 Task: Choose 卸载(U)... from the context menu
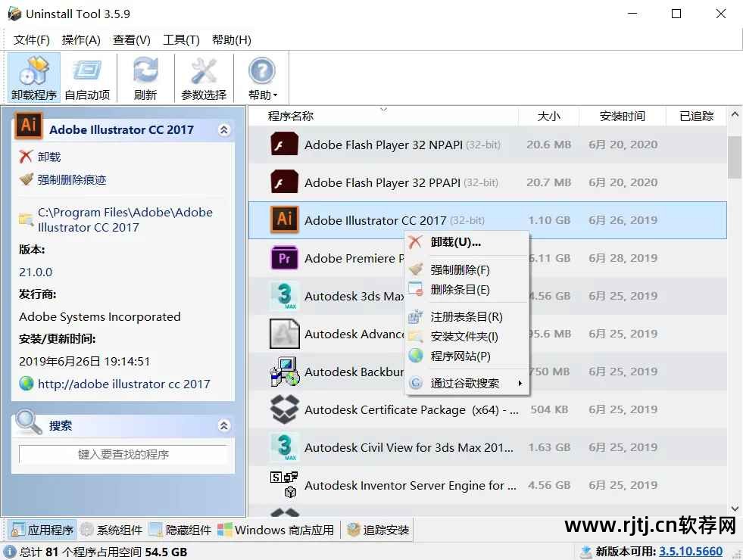click(x=467, y=242)
